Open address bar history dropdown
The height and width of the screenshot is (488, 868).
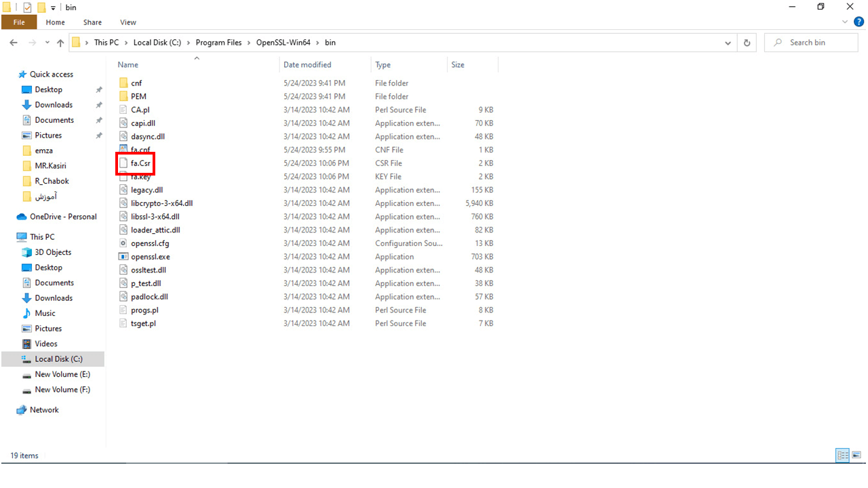click(x=728, y=43)
